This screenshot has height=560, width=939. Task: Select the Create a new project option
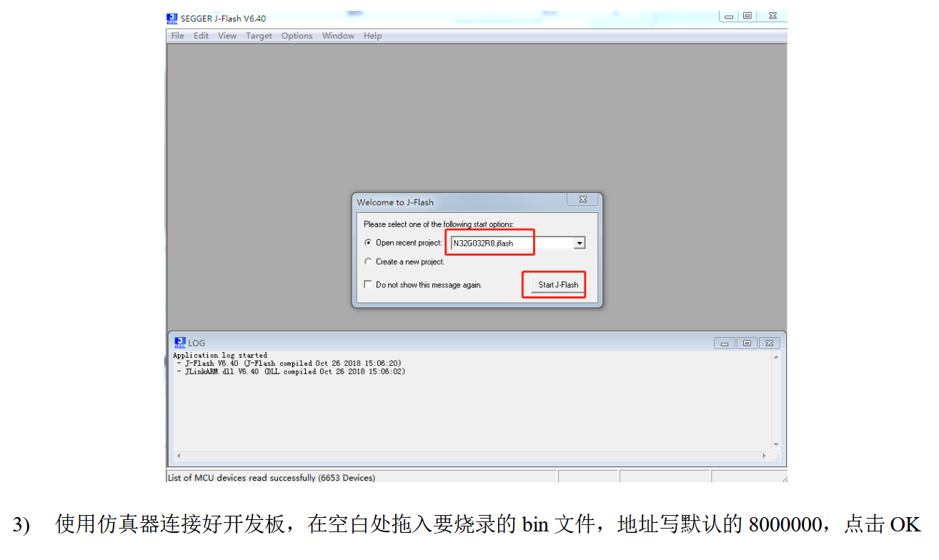pos(368,261)
